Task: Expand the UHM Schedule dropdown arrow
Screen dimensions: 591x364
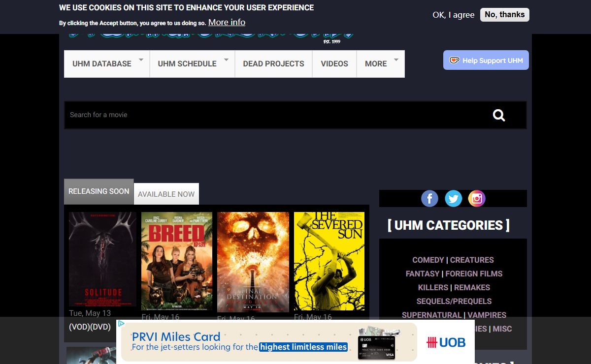Action: [226, 60]
